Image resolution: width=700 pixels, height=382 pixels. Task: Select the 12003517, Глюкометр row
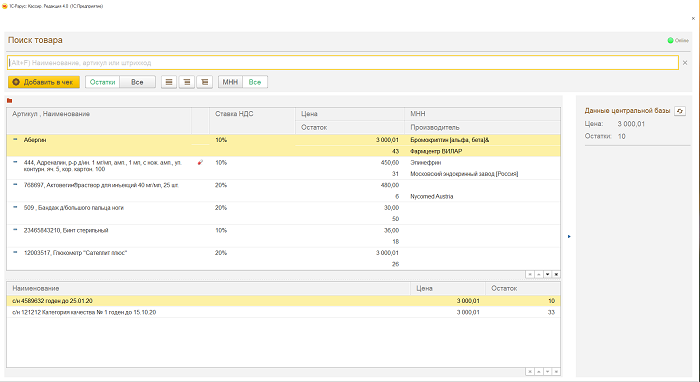click(x=283, y=258)
